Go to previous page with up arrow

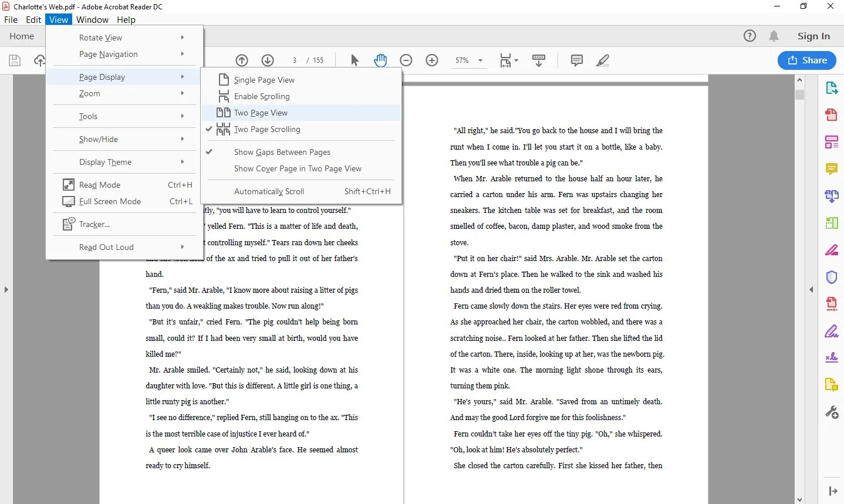pos(242,60)
